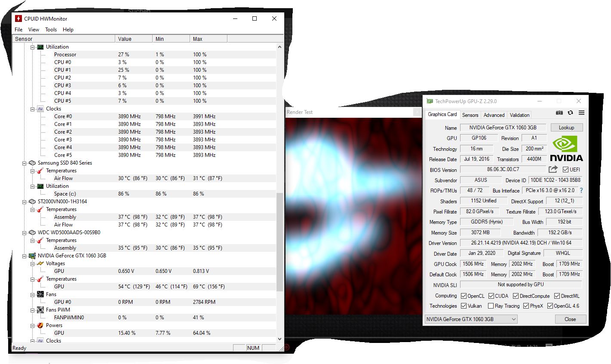
Task: Click the BIOS Version value field
Action: tap(503, 170)
